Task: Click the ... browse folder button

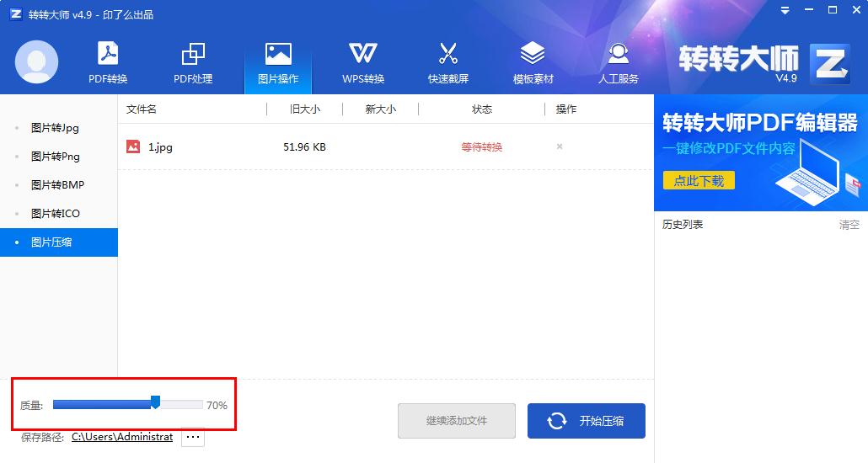Action: point(193,437)
